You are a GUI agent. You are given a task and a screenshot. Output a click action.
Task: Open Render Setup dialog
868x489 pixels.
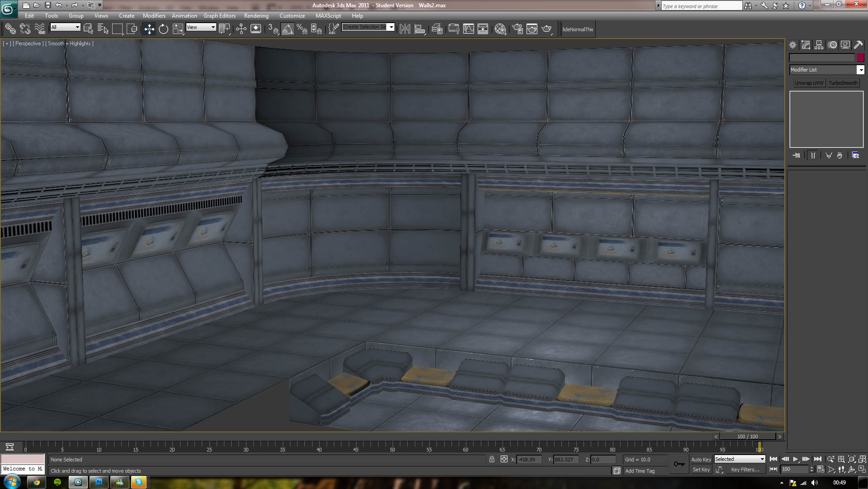coord(517,29)
